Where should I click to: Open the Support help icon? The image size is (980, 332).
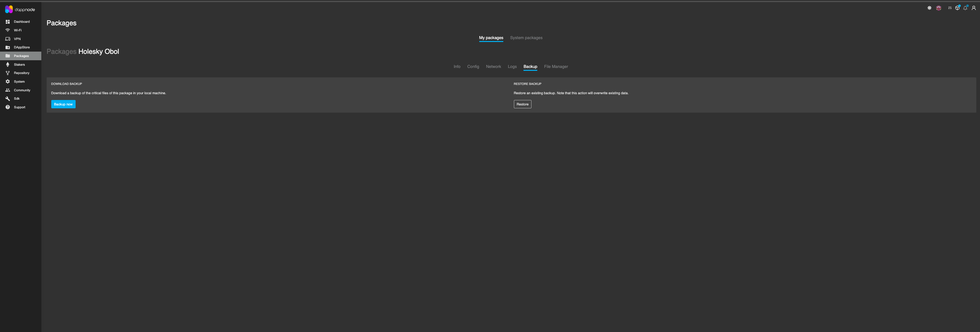[x=8, y=107]
